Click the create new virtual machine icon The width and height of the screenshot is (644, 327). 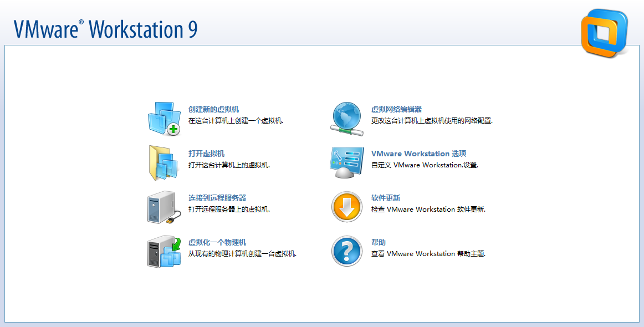coord(164,119)
